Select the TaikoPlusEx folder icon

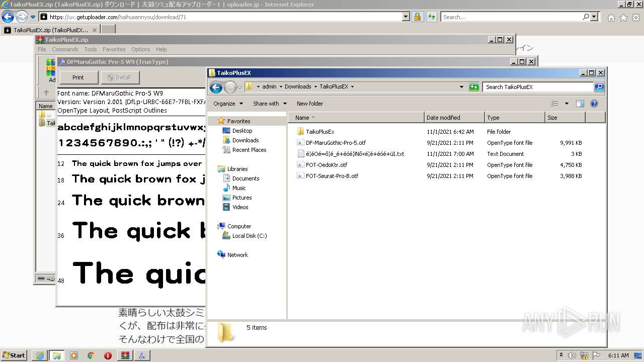coord(300,132)
